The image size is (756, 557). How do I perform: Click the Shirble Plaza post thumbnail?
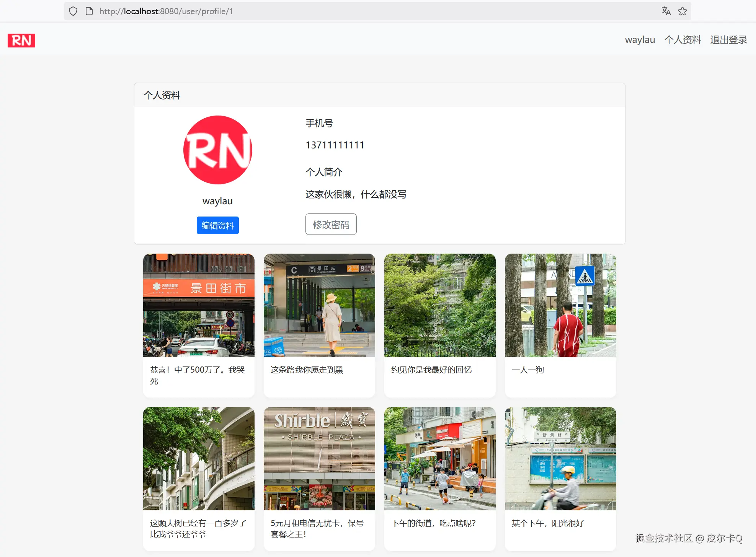pyautogui.click(x=319, y=459)
